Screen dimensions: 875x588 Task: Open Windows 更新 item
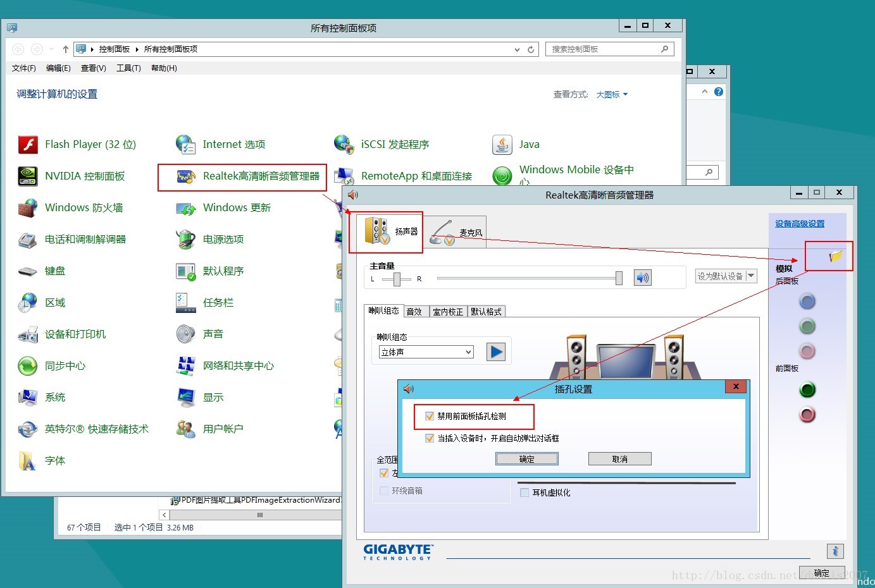click(x=223, y=207)
